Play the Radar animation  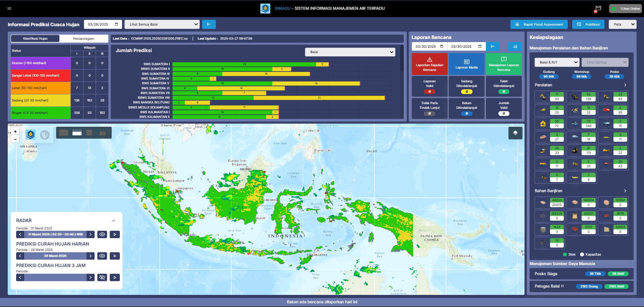coord(115,234)
